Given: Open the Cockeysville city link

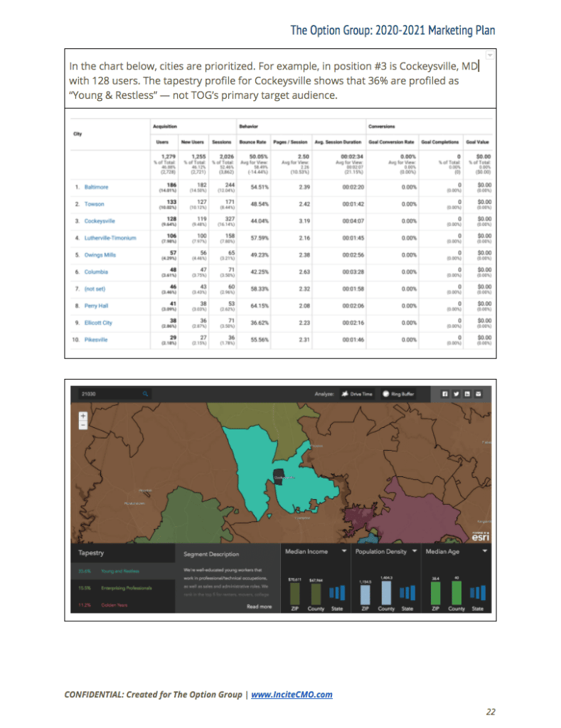Looking at the screenshot, I should tap(100, 221).
